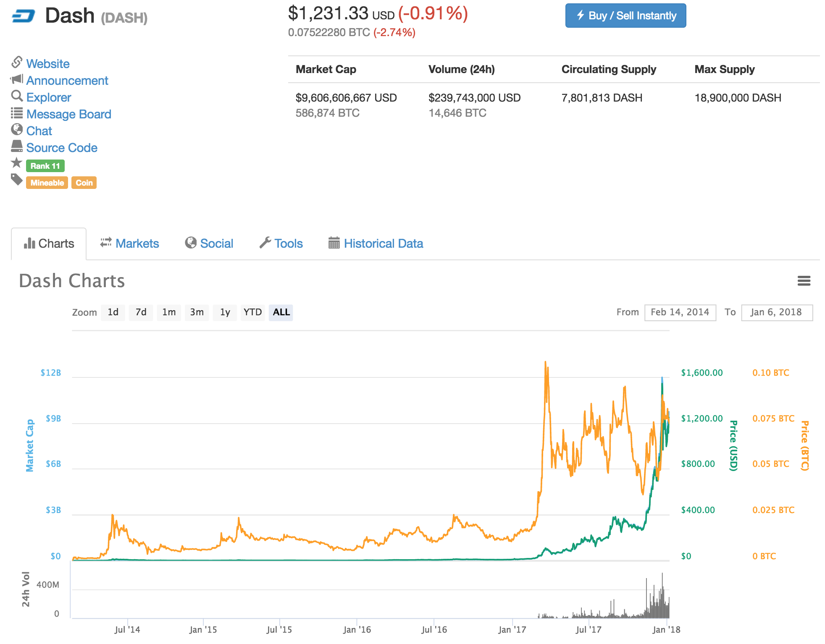The image size is (825, 644).
Task: Open the Explorer link
Action: tap(49, 97)
